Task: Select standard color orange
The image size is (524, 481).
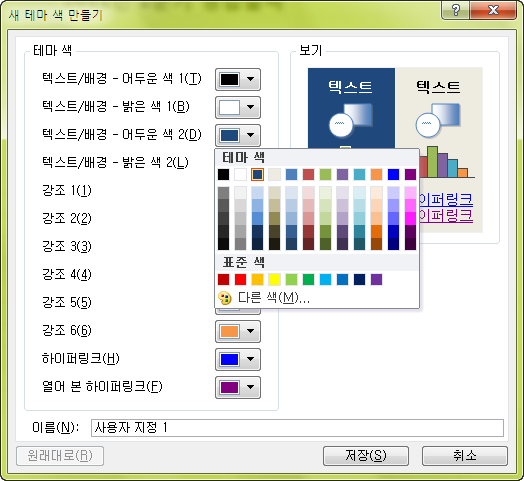Action: click(257, 279)
